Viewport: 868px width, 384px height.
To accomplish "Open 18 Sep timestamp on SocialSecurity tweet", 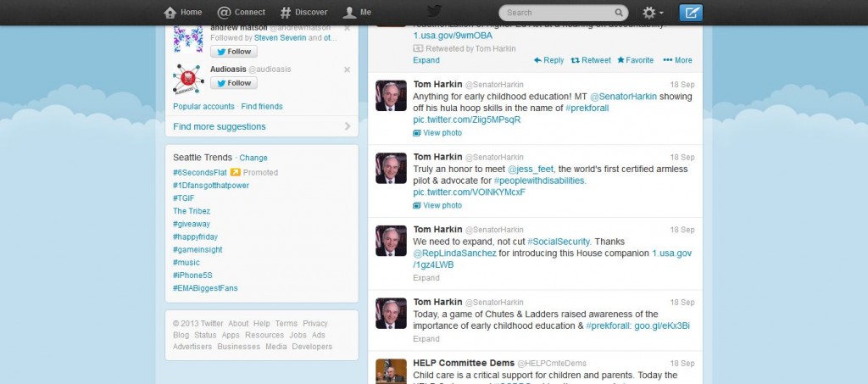I will coord(682,230).
